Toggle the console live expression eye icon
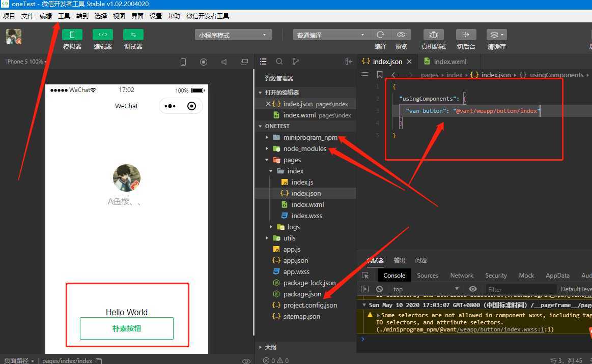592x364 pixels. (473, 289)
